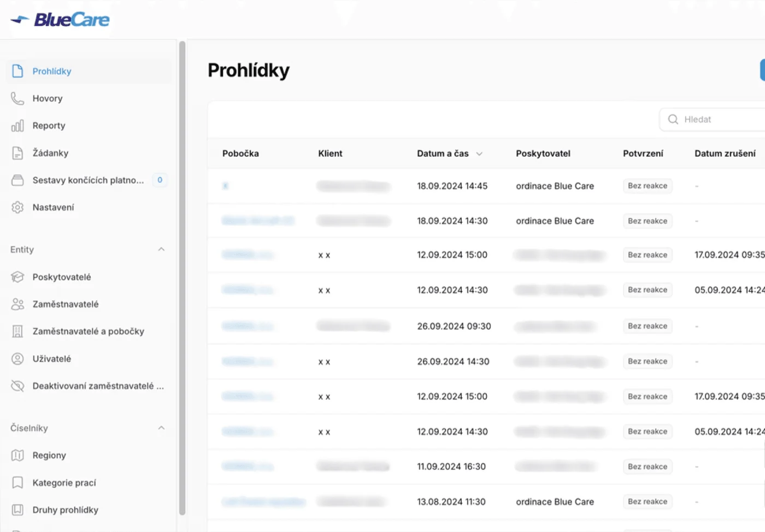Image resolution: width=765 pixels, height=532 pixels.
Task: Click the Regiony map icon
Action: click(x=17, y=455)
